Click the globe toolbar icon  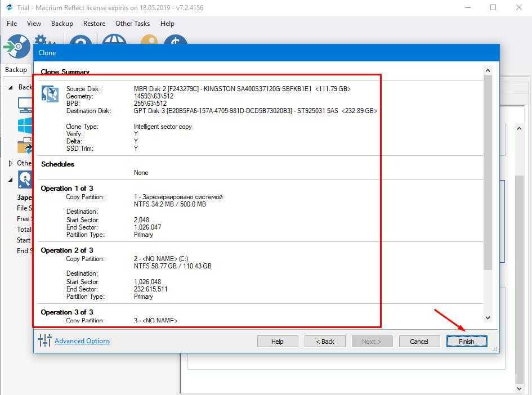[114, 39]
